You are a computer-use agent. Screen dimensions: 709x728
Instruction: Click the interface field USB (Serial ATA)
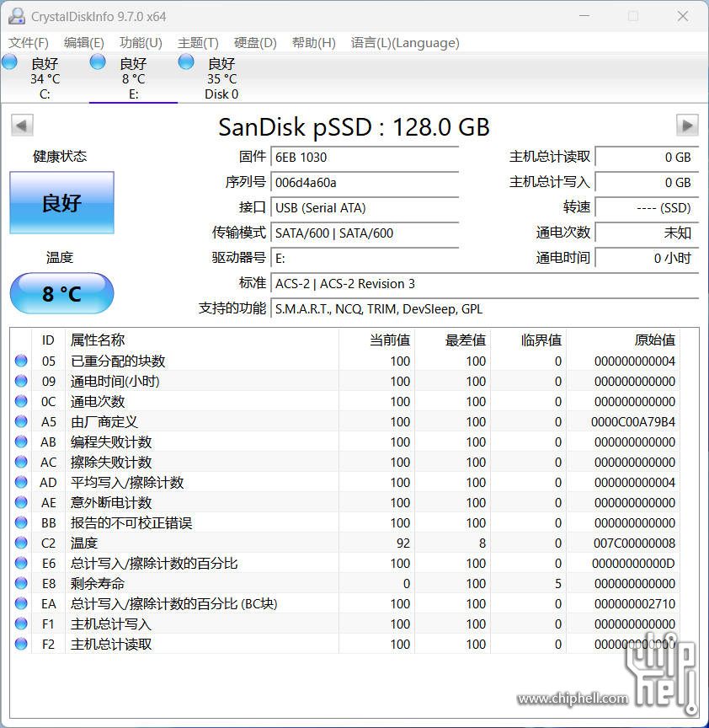pyautogui.click(x=365, y=207)
